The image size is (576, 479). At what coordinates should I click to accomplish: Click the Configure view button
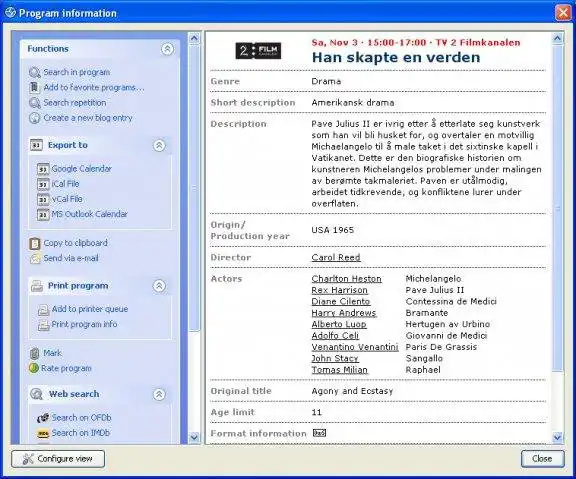click(x=58, y=459)
